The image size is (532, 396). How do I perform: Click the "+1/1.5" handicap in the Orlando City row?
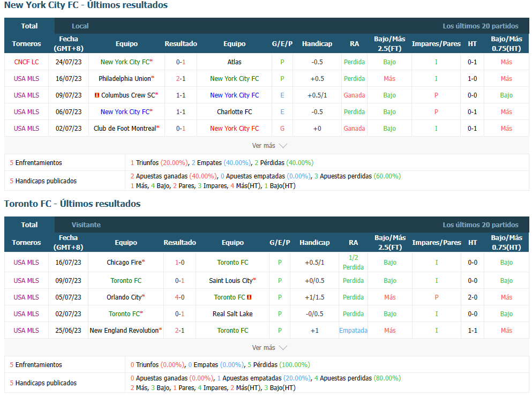(x=314, y=297)
